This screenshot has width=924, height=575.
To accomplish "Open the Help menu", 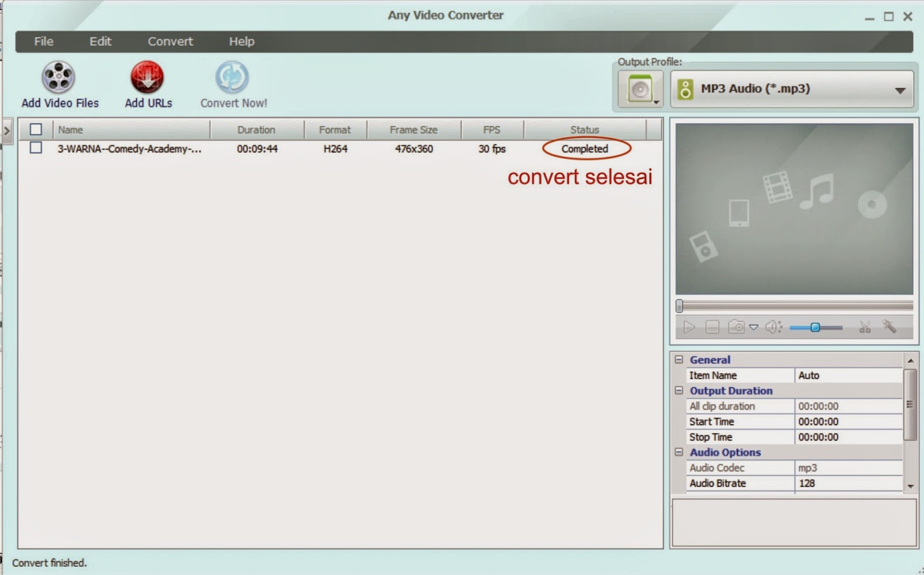I will tap(241, 41).
